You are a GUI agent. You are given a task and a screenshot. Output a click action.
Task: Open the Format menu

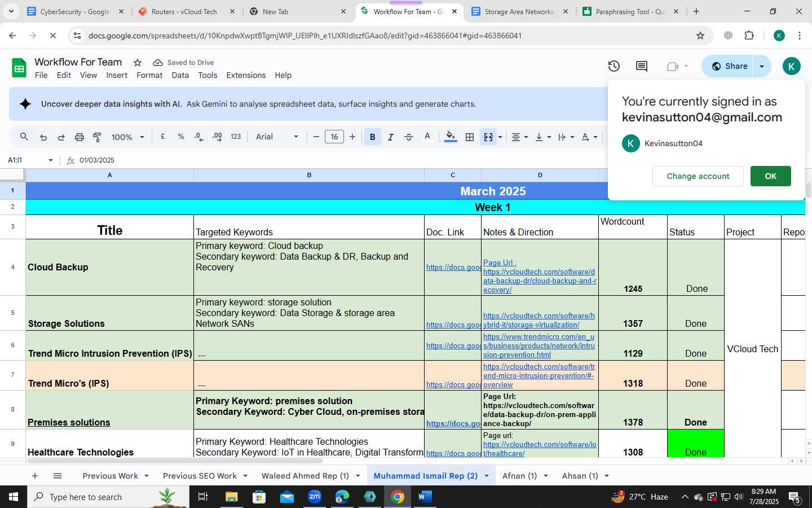point(149,75)
